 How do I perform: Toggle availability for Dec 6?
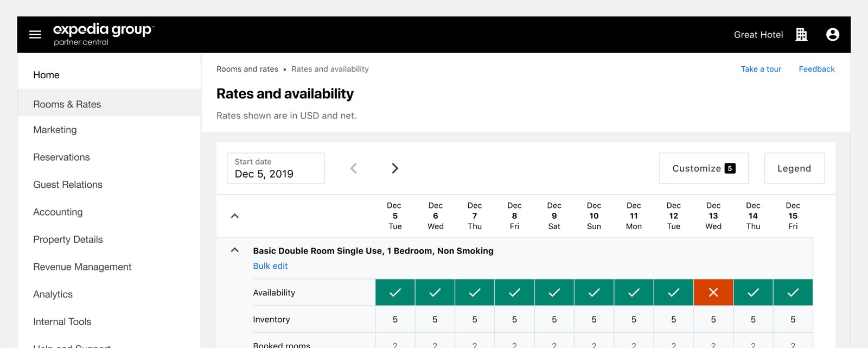tap(435, 293)
